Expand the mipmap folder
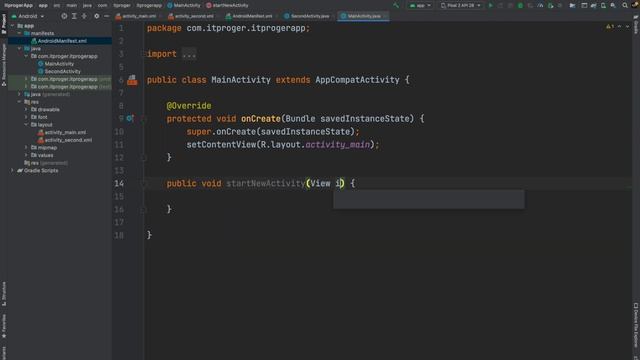The image size is (640, 360). pos(26,147)
